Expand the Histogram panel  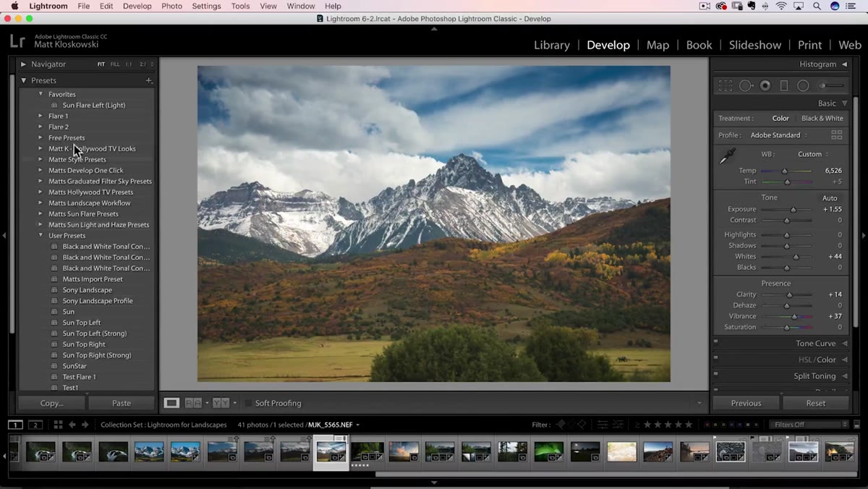(844, 64)
